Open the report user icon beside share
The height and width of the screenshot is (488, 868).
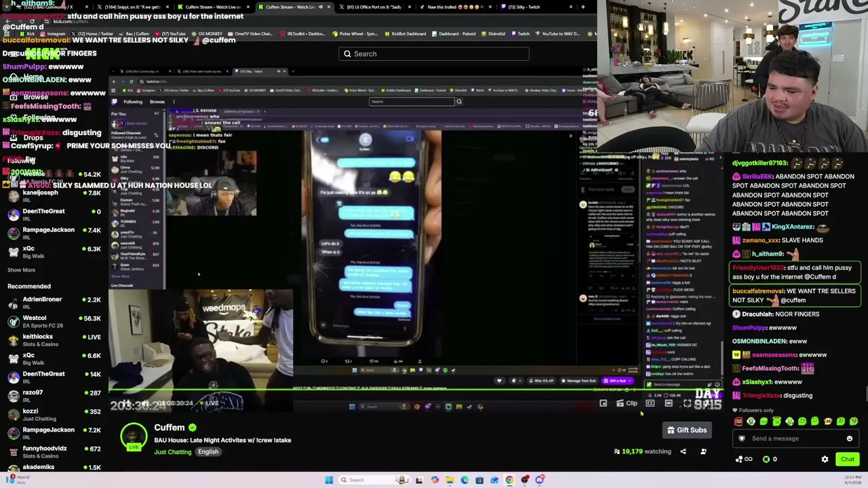(703, 451)
